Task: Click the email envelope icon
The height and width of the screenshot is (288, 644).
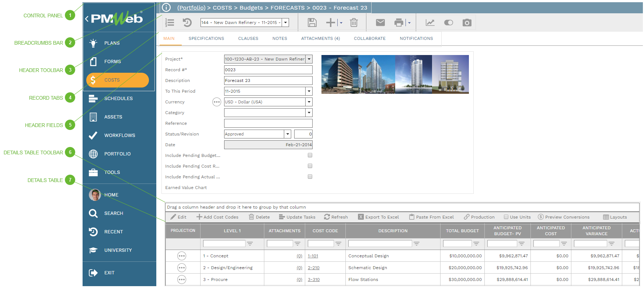Action: pyautogui.click(x=380, y=23)
